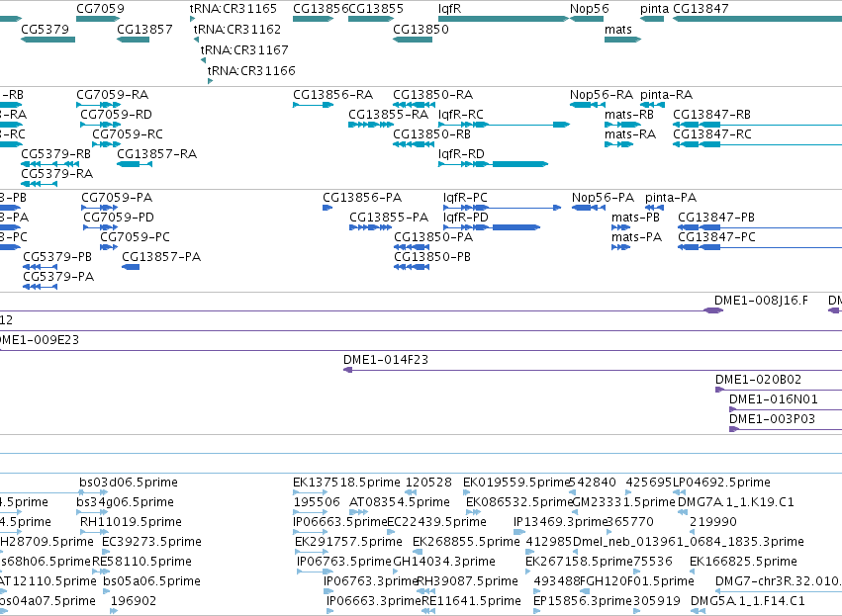Select the CG13847-PB protein feature
This screenshot has width=842, height=616.
pyautogui.click(x=760, y=227)
